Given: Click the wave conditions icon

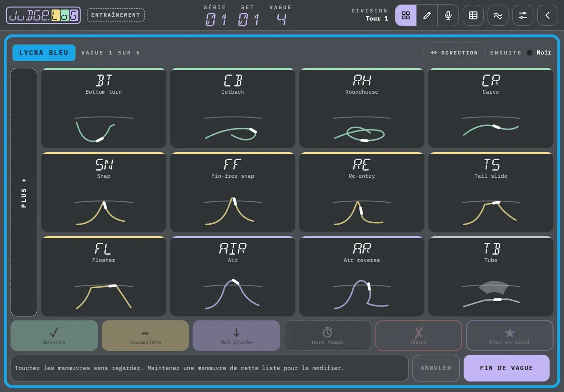Looking at the screenshot, I should click(x=498, y=15).
